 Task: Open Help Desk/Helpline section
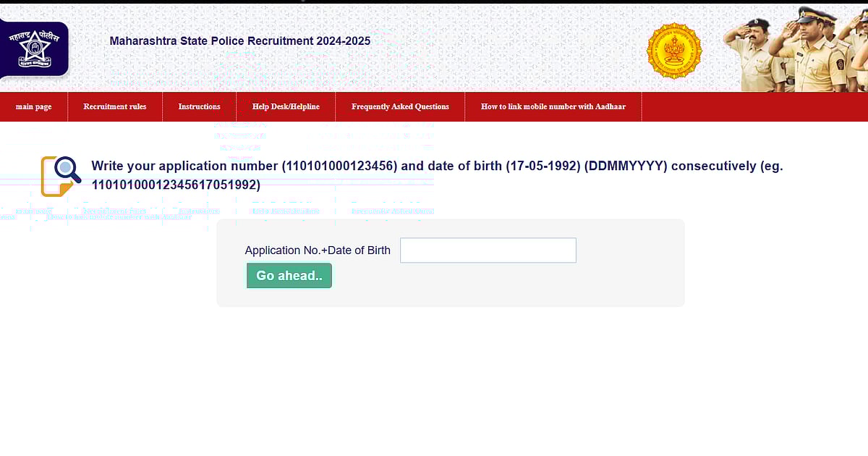[x=285, y=106]
